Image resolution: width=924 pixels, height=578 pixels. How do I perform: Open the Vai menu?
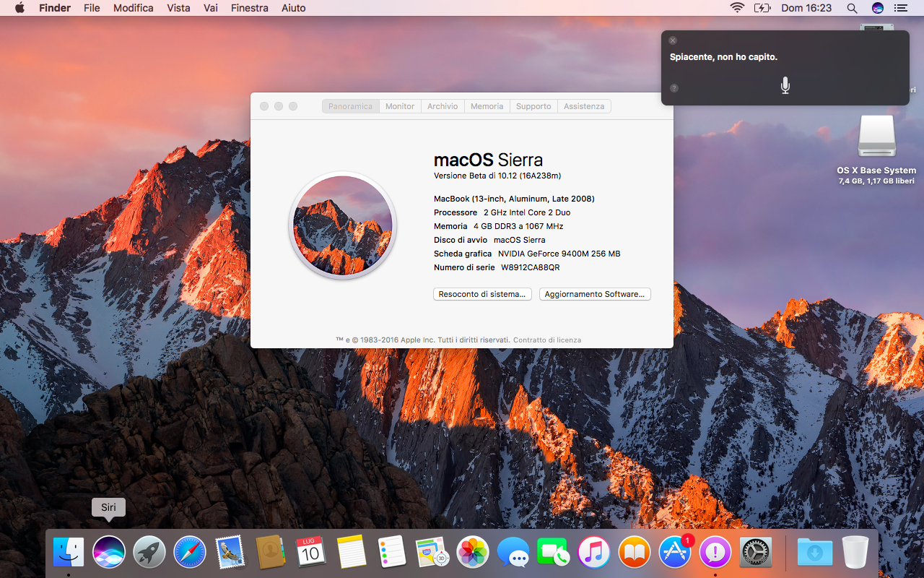pyautogui.click(x=211, y=8)
